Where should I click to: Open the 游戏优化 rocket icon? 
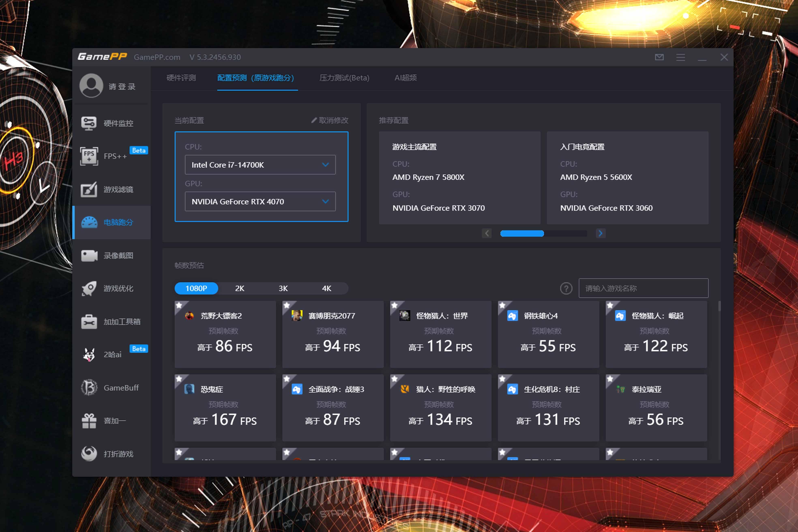[89, 288]
